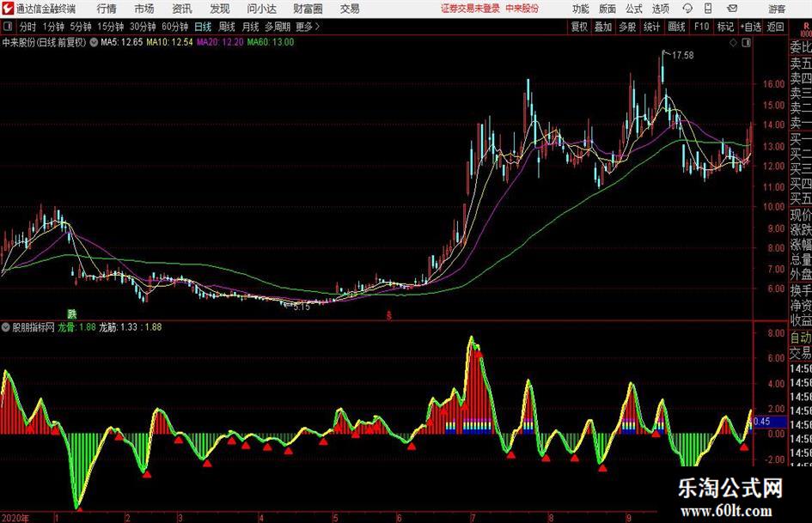Screen dimensions: 812x523
Task: Open the 版面 layout menu
Action: click(607, 9)
